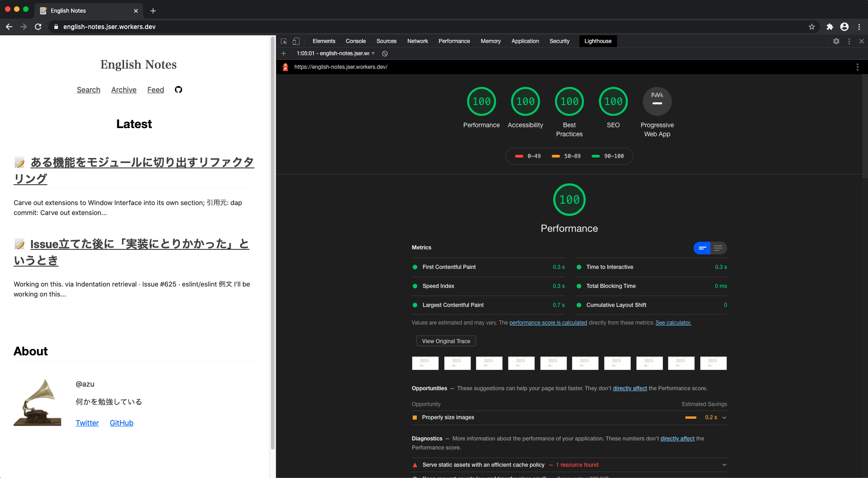
Task: Switch to the Network tab
Action: tap(418, 41)
